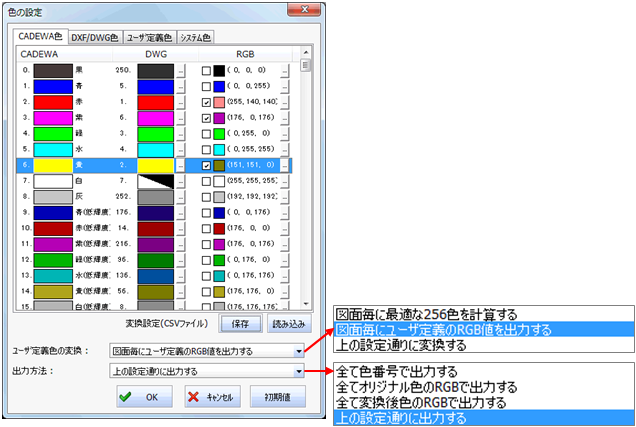Expand the 出力方法 dropdown
The width and height of the screenshot is (636, 427).
(298, 371)
